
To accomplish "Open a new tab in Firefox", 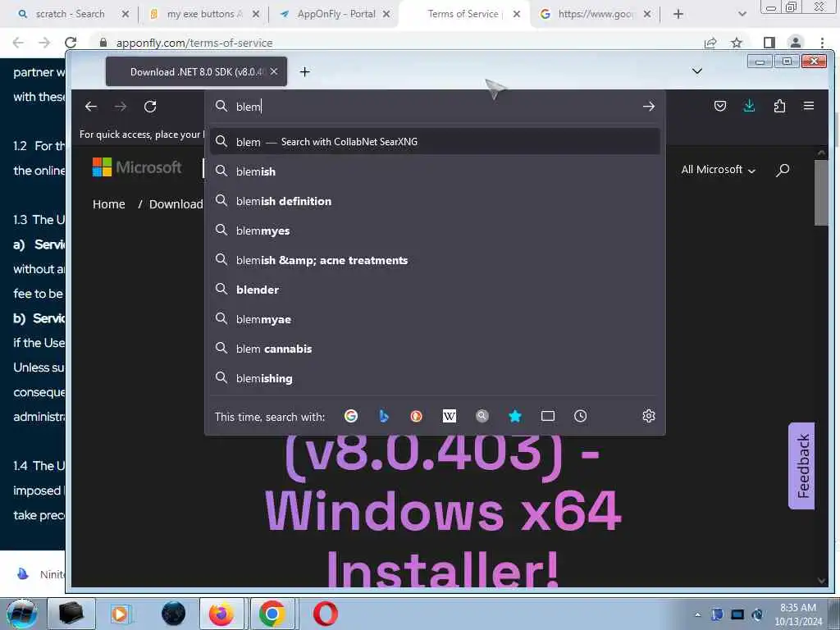I will [x=305, y=72].
